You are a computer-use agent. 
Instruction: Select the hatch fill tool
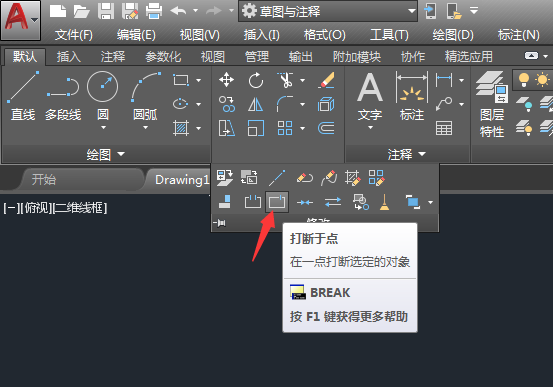pyautogui.click(x=181, y=128)
